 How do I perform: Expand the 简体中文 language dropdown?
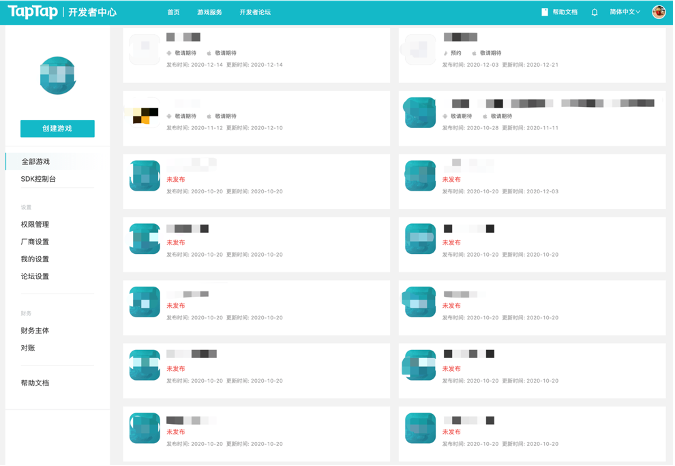625,12
